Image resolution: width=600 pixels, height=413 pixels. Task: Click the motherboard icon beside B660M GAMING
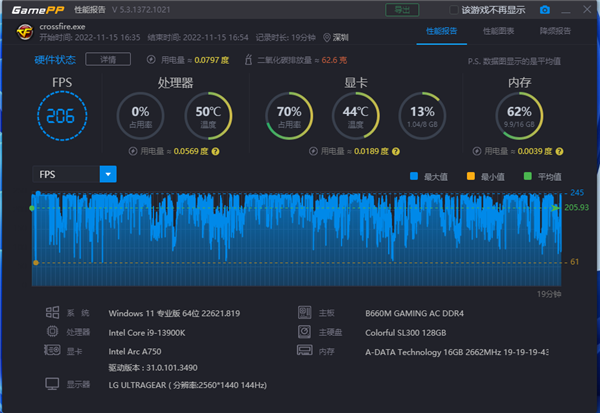(x=304, y=313)
